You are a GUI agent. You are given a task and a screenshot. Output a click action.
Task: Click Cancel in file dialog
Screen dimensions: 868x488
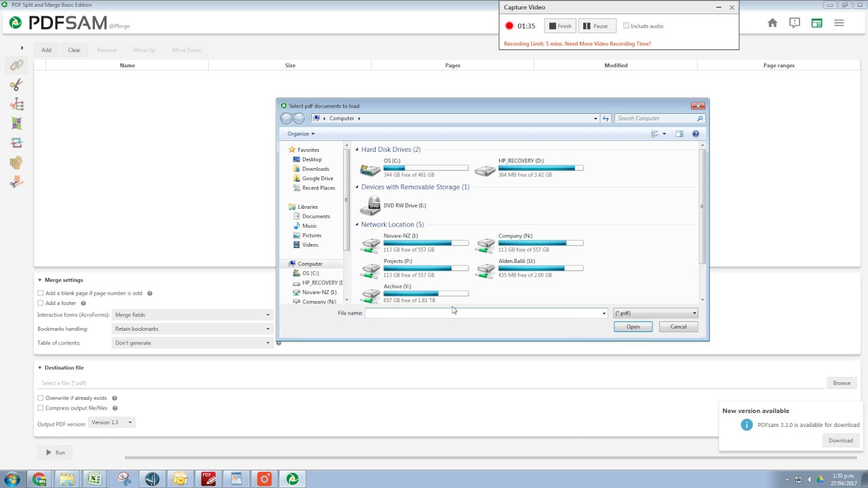pos(678,327)
